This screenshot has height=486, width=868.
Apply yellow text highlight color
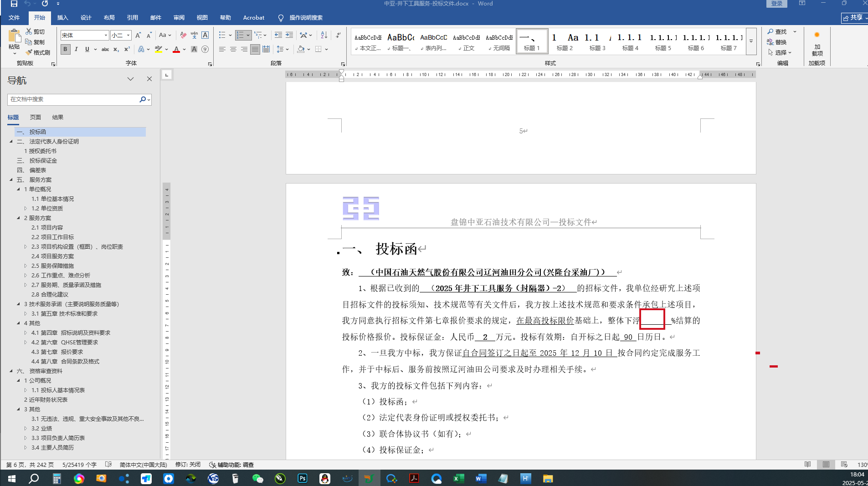click(x=158, y=49)
